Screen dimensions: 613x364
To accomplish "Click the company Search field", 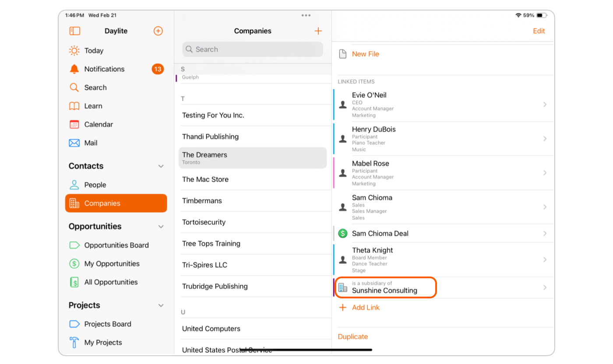I will click(253, 49).
